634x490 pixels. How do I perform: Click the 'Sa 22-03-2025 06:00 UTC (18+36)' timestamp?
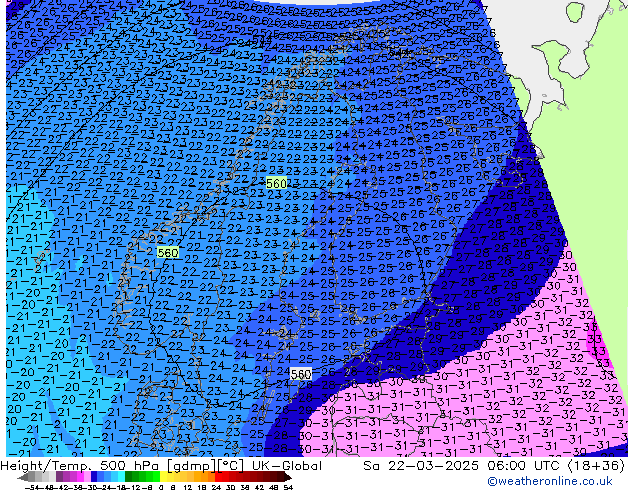[x=494, y=466]
